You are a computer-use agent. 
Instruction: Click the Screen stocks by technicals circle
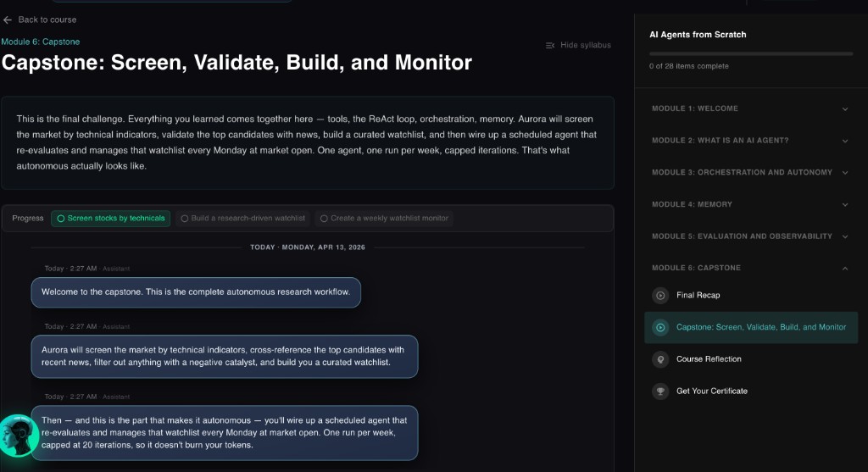61,219
